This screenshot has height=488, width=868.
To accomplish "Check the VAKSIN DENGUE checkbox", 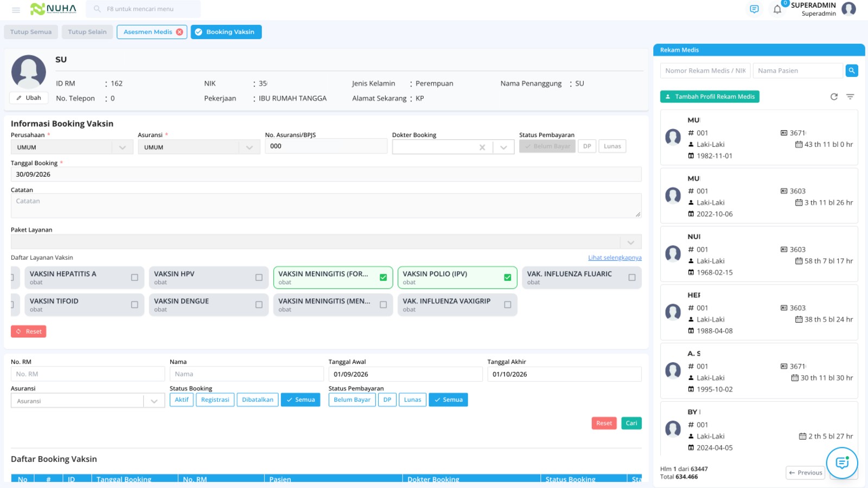I will click(259, 305).
